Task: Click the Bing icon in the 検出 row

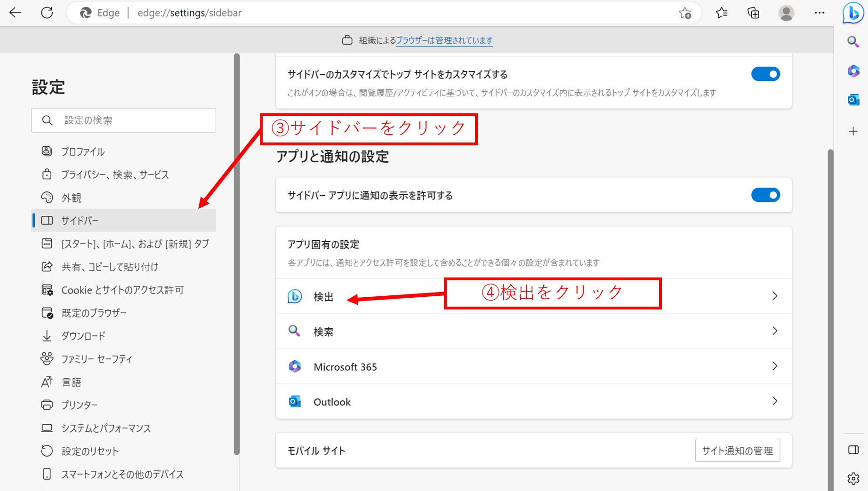Action: [295, 296]
